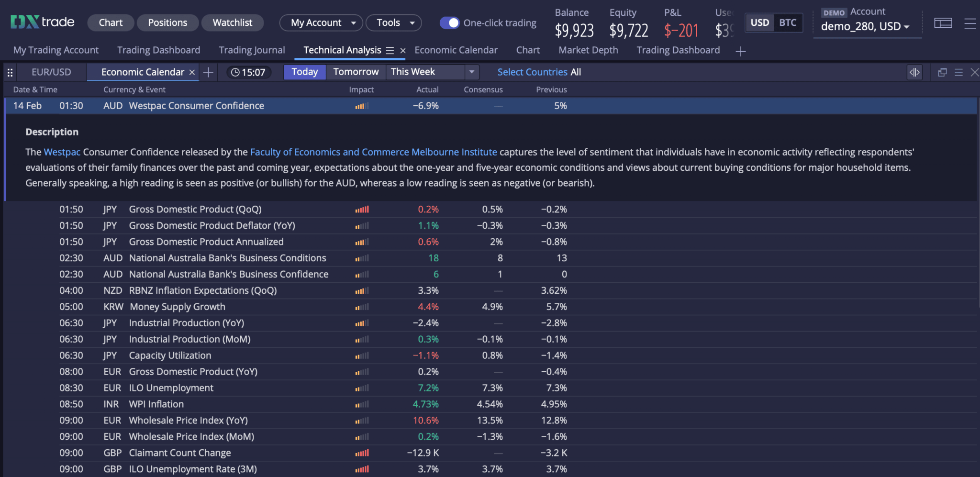This screenshot has width=980, height=477.
Task: Open the Faculty of Economics and Commerce Melbourne Institute link
Action: coord(373,152)
